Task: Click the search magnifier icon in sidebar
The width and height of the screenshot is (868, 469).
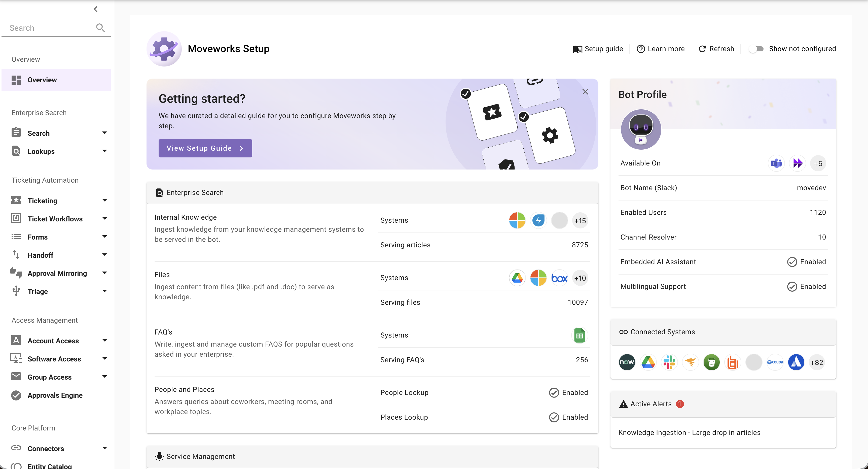Action: pos(100,28)
